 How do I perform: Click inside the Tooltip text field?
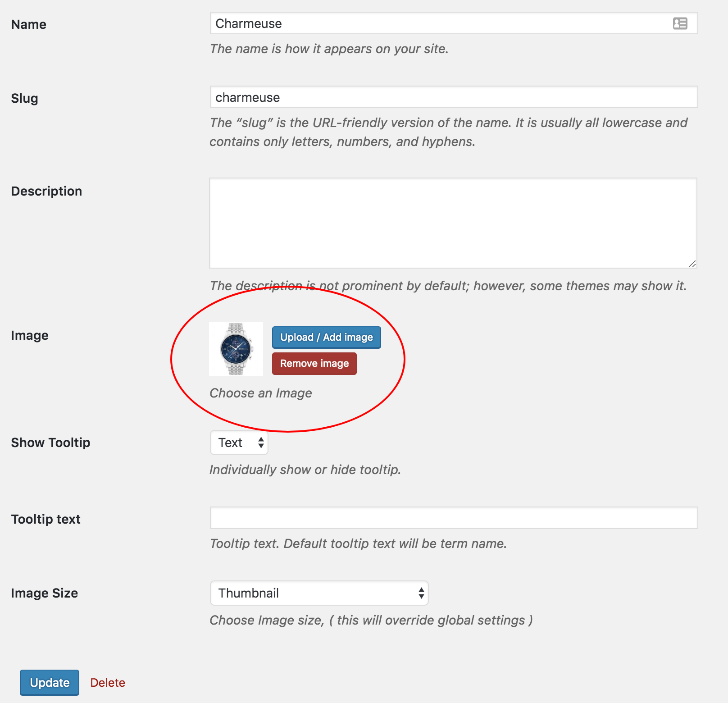(450, 518)
